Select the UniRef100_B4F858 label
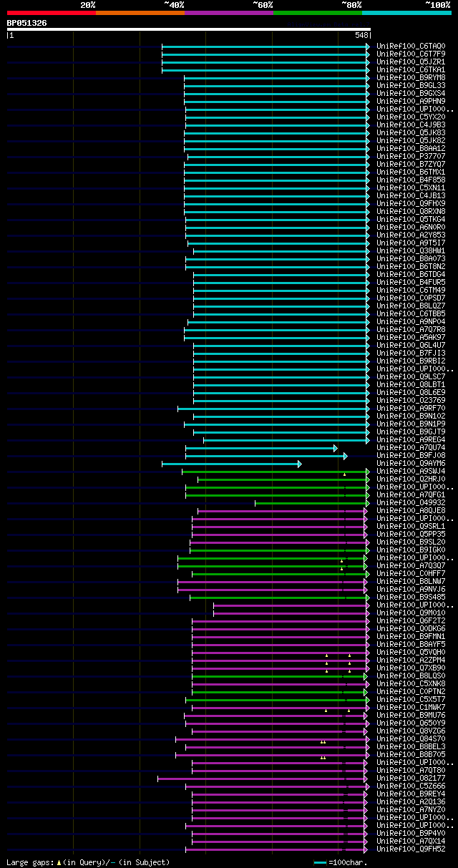Image resolution: width=458 pixels, height=868 pixels. click(411, 180)
